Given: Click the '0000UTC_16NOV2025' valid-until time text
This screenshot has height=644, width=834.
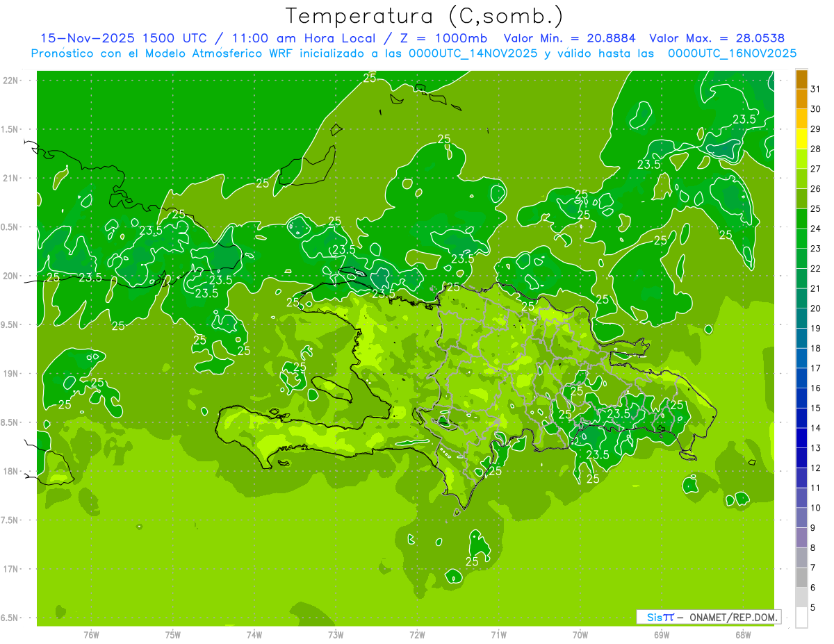Looking at the screenshot, I should pos(732,53).
